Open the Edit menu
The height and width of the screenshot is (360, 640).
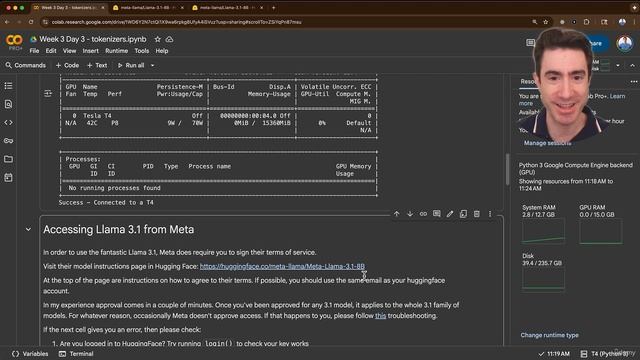click(51, 51)
